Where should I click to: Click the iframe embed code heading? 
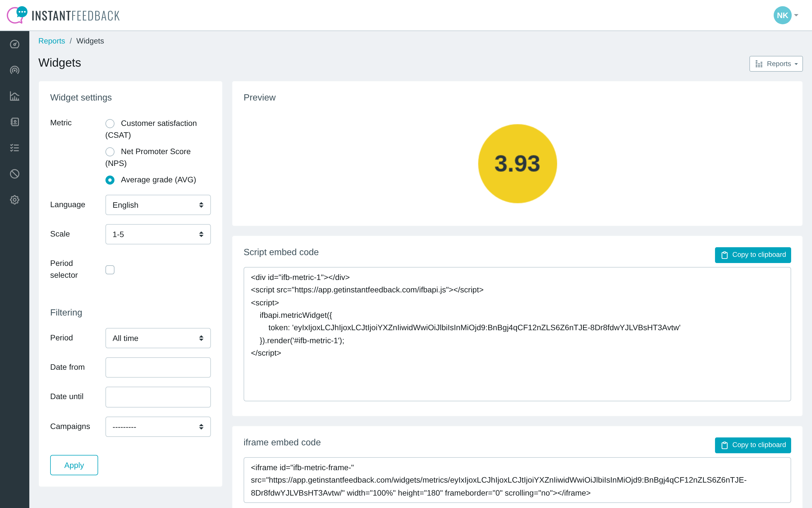pyautogui.click(x=282, y=442)
